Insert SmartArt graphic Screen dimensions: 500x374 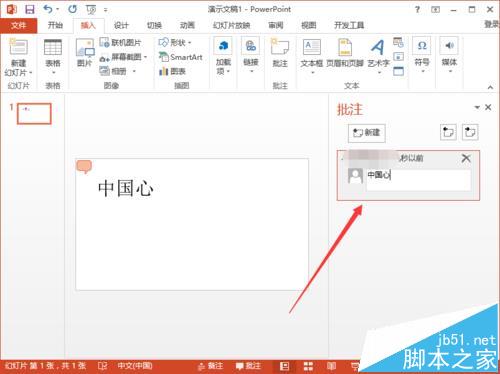pyautogui.click(x=181, y=57)
